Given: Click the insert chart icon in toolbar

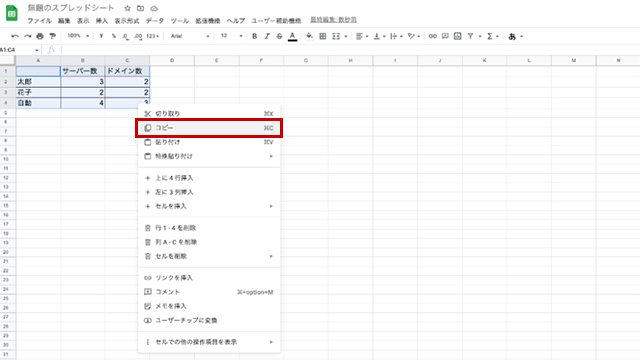Looking at the screenshot, I should point(458,36).
